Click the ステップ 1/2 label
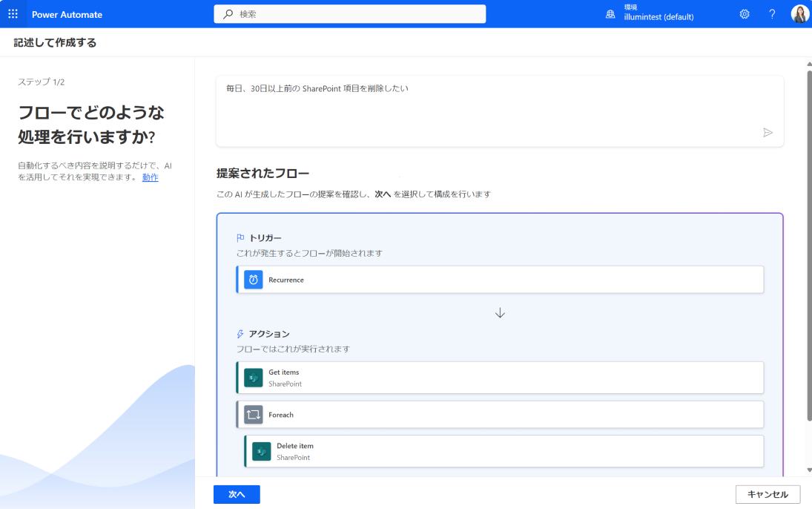The width and height of the screenshot is (812, 509). pos(42,82)
